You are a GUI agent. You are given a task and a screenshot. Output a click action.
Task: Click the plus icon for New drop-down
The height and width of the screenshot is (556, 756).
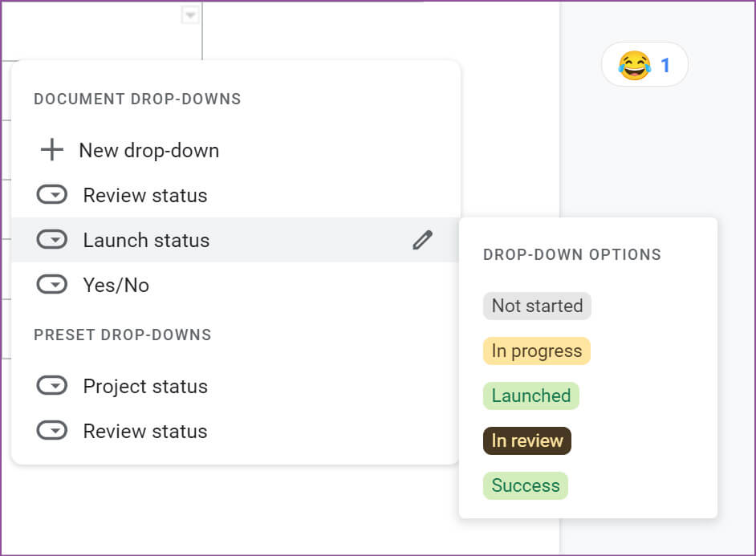[x=51, y=150]
